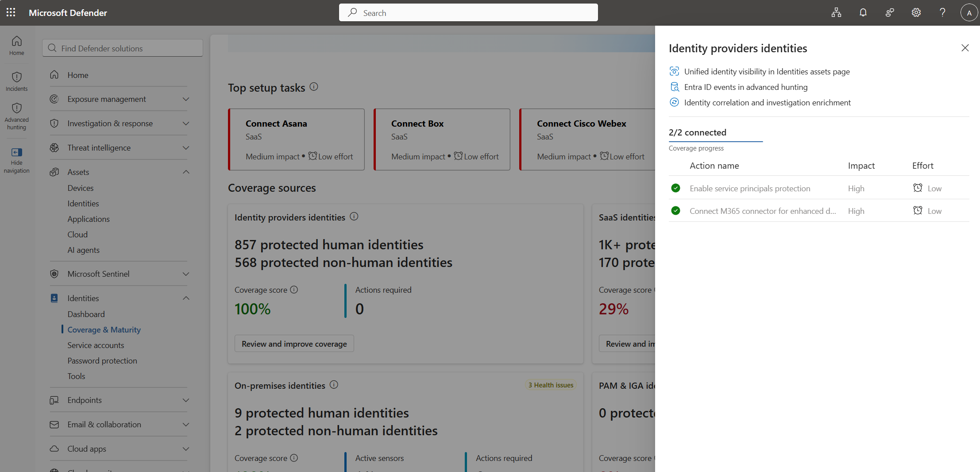The height and width of the screenshot is (472, 980).
Task: Click the green check for M365 connector
Action: tap(675, 210)
